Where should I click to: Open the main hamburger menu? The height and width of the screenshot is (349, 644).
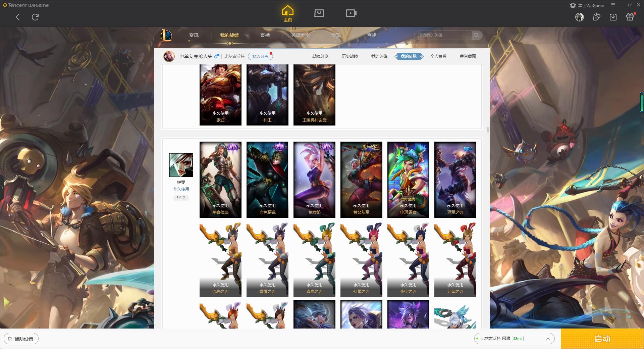click(613, 5)
